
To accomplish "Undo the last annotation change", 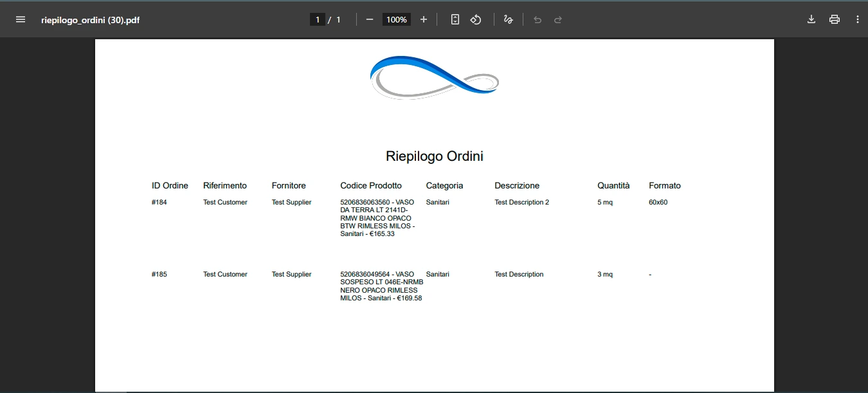I will pyautogui.click(x=538, y=19).
